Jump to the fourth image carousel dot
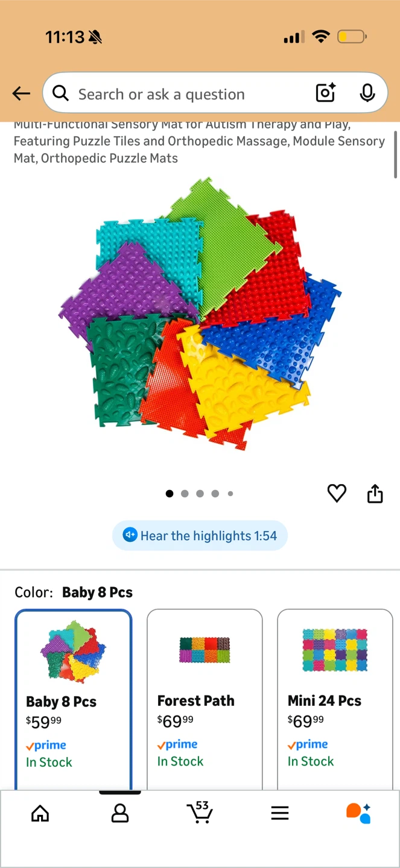The height and width of the screenshot is (868, 400). (215, 494)
